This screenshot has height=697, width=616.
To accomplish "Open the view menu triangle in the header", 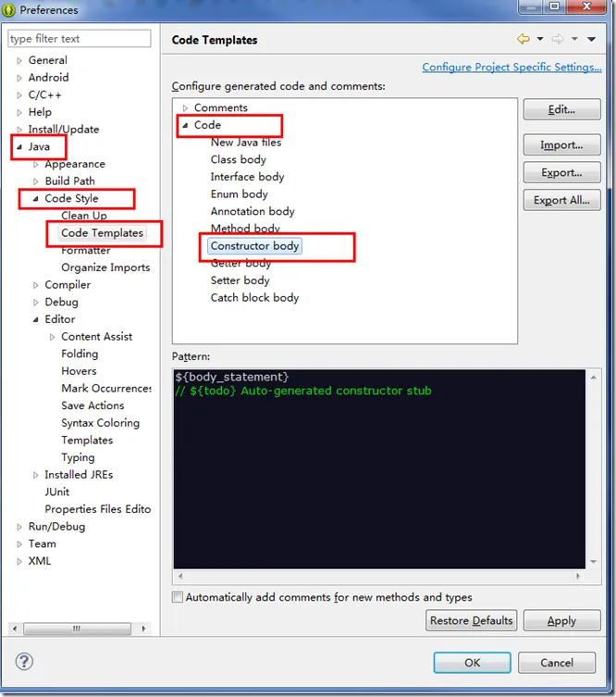I will 591,39.
